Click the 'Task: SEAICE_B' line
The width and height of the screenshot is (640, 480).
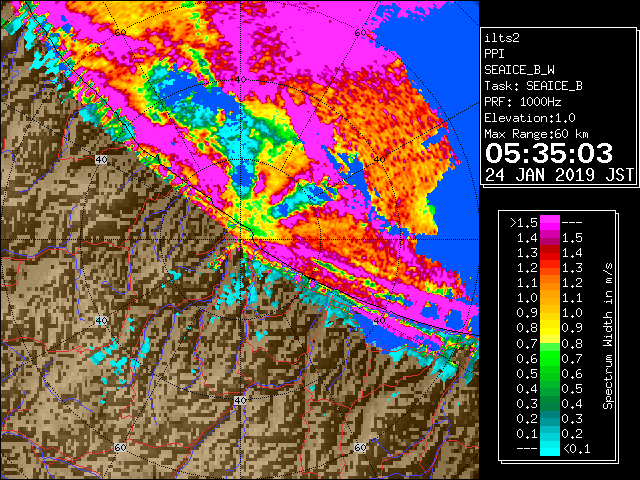(533, 86)
